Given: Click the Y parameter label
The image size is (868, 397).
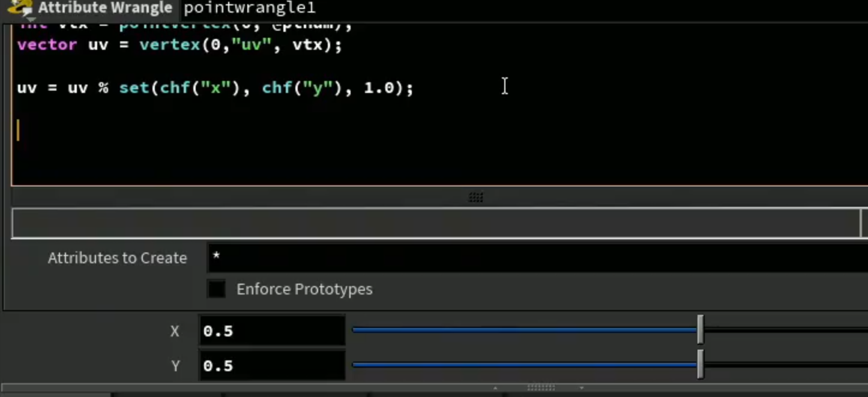Looking at the screenshot, I should click(x=175, y=366).
